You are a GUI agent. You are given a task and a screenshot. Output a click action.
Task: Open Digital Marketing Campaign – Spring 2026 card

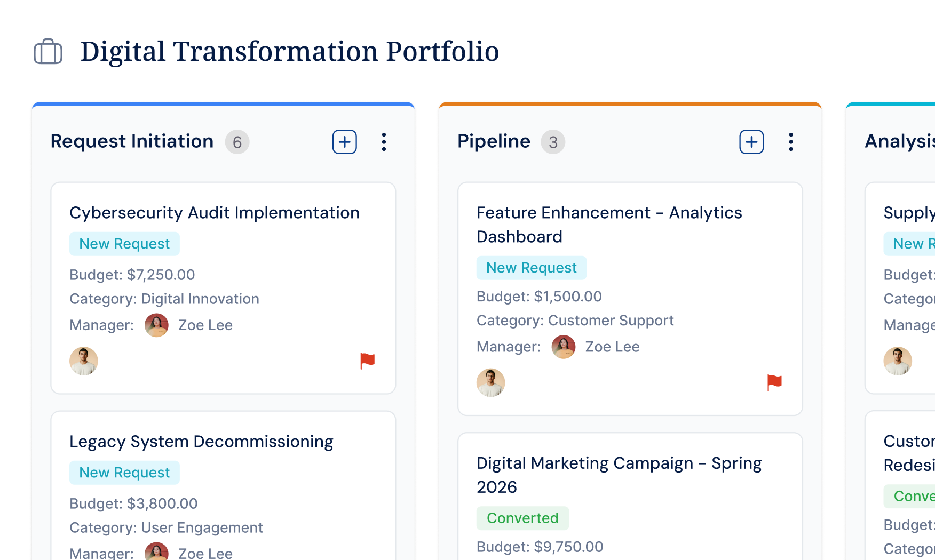[x=619, y=475]
